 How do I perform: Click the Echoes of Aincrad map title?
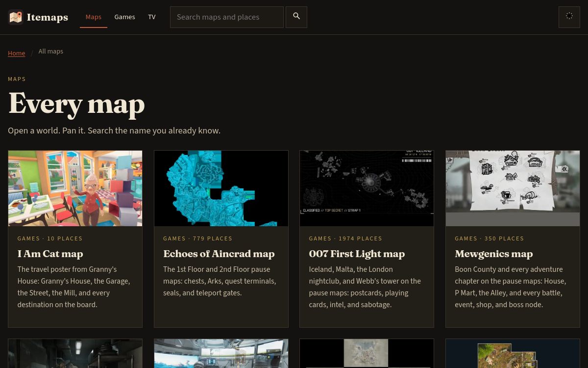[x=219, y=254]
